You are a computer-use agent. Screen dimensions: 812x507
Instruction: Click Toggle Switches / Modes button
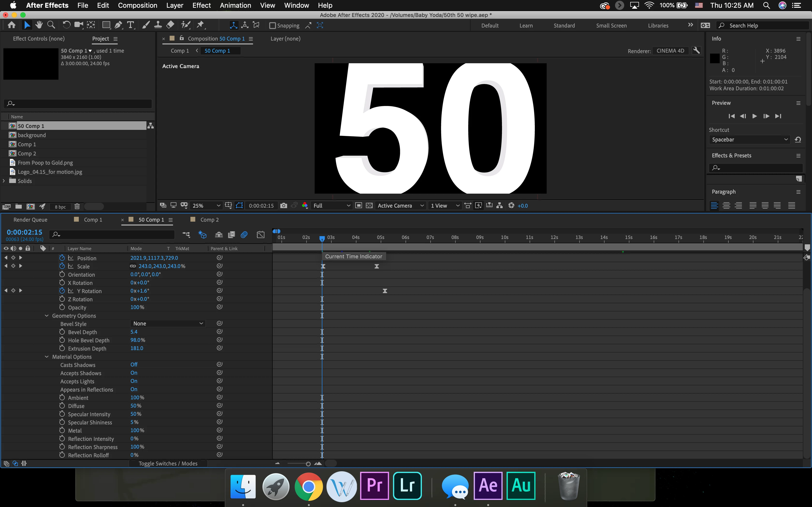coord(168,463)
